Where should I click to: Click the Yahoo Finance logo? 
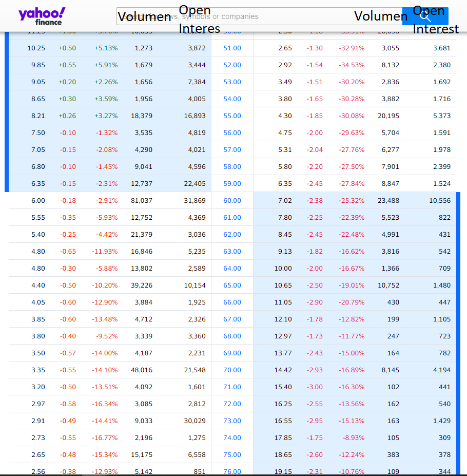click(42, 16)
